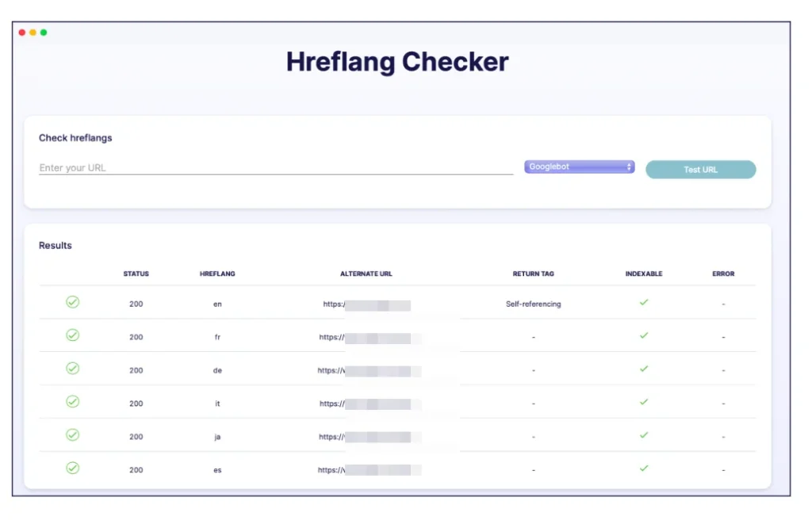Image resolution: width=812 pixels, height=524 pixels.
Task: Open the alternate URL in the en row
Action: (366, 304)
